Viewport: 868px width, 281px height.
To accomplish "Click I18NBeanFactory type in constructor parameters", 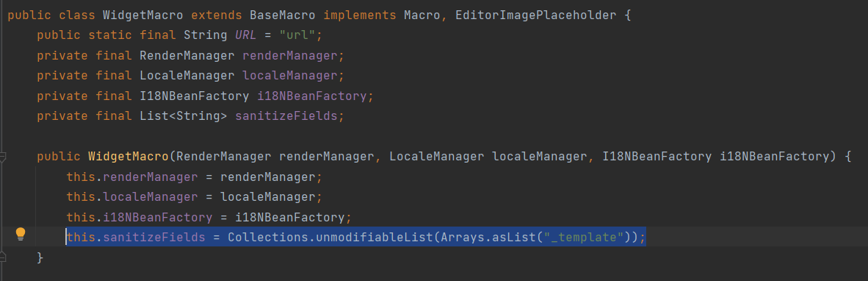I will click(x=657, y=156).
